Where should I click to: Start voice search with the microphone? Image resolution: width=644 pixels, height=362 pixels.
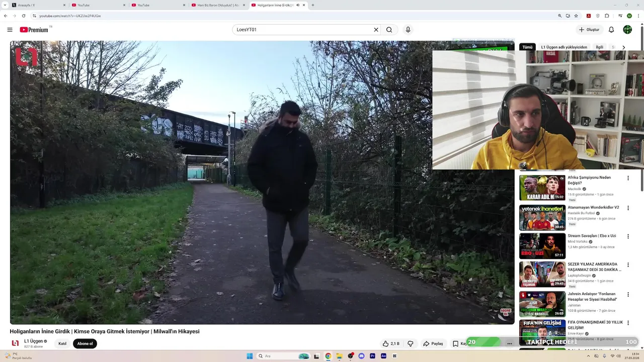408,30
